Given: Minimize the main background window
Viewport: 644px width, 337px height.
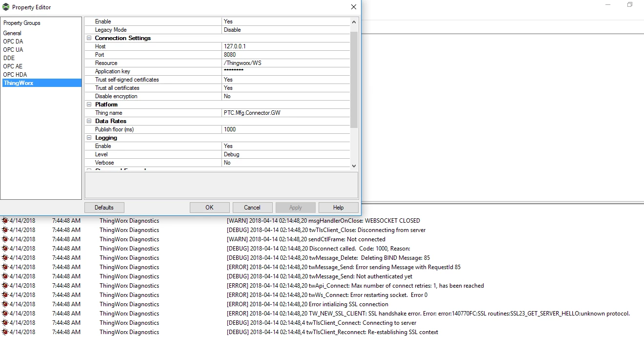Looking at the screenshot, I should point(608,5).
